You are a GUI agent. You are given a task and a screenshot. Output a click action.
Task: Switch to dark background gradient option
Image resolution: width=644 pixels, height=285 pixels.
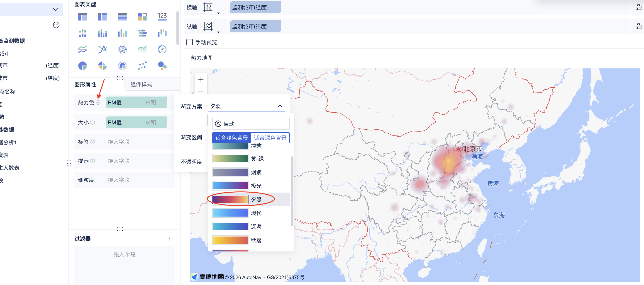270,138
